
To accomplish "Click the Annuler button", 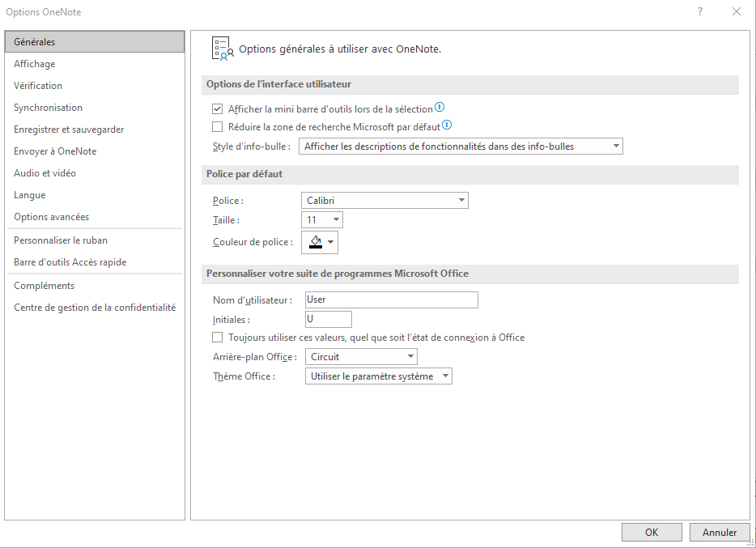I will (720, 532).
